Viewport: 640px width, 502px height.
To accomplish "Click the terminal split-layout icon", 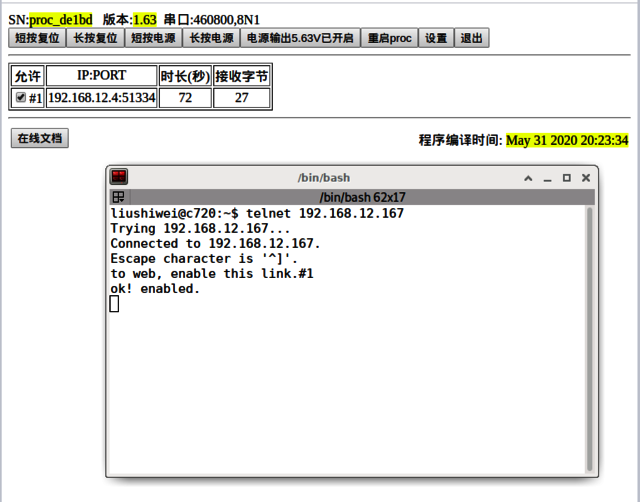I will (x=118, y=197).
